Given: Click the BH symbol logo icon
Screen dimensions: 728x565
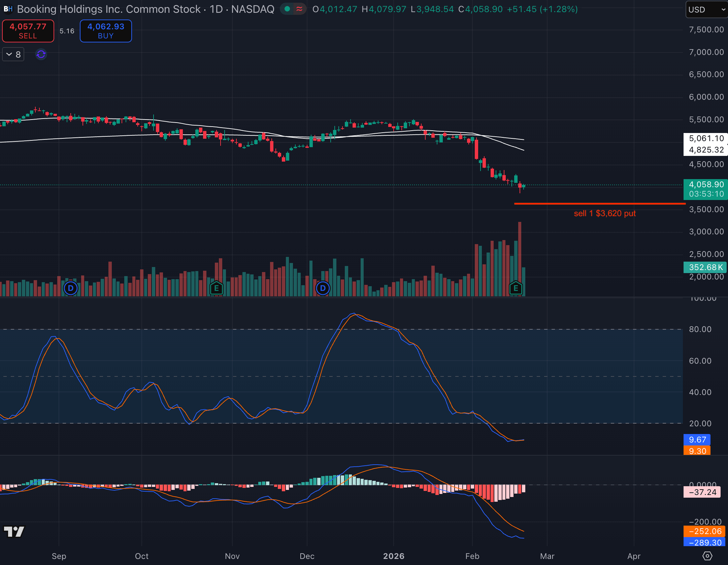Looking at the screenshot, I should 8,9.
